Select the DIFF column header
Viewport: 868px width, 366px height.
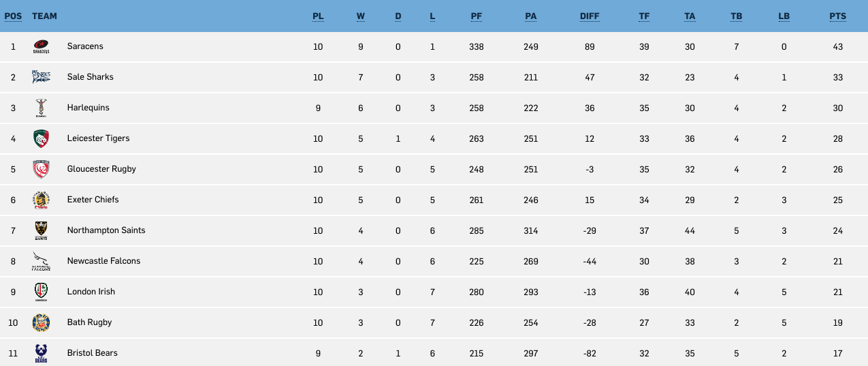point(590,16)
